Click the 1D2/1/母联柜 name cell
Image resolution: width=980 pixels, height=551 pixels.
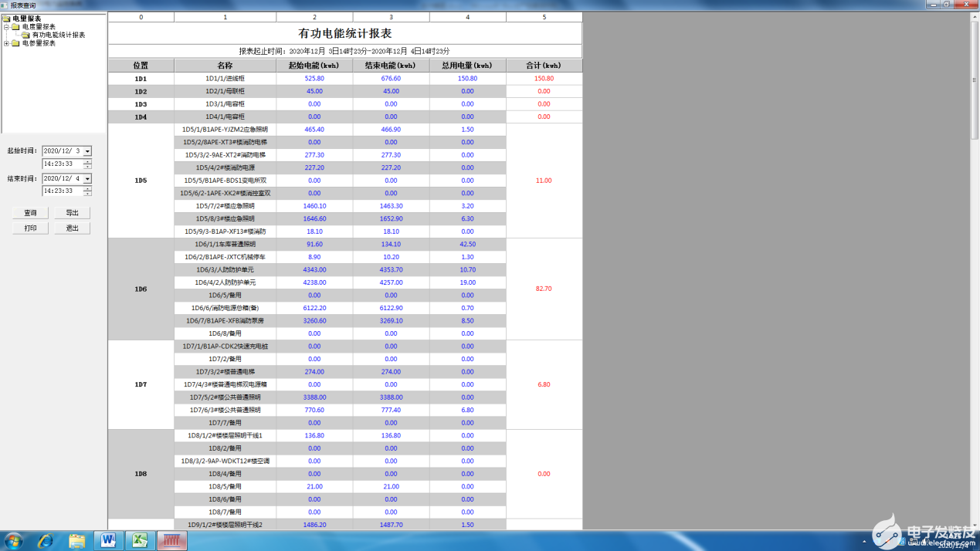[225, 91]
